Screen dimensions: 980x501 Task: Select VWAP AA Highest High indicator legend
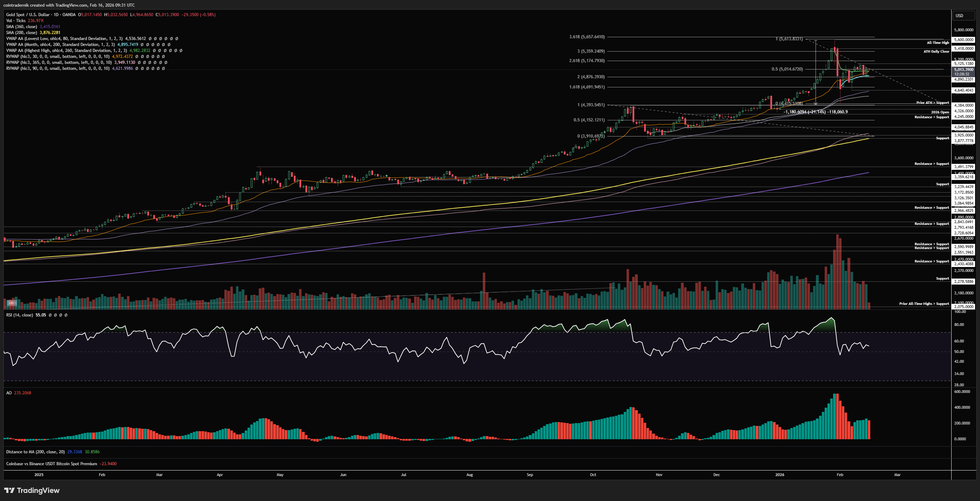[x=66, y=50]
